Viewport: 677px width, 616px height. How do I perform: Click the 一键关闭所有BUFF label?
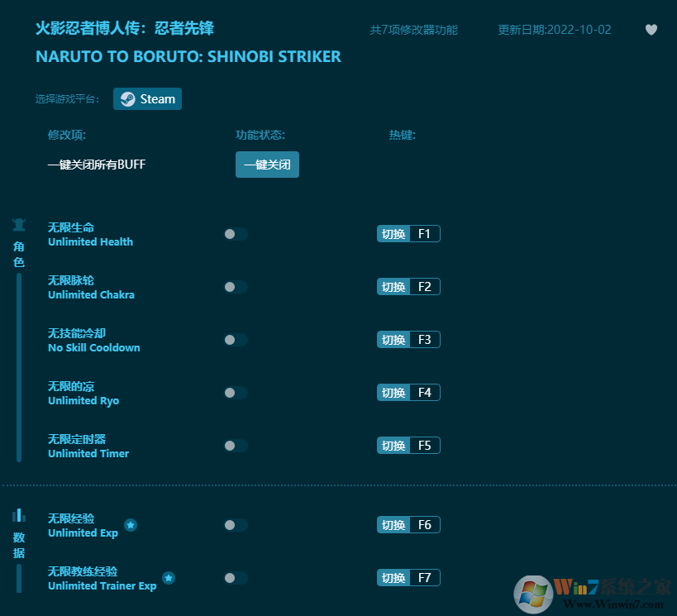(x=97, y=165)
